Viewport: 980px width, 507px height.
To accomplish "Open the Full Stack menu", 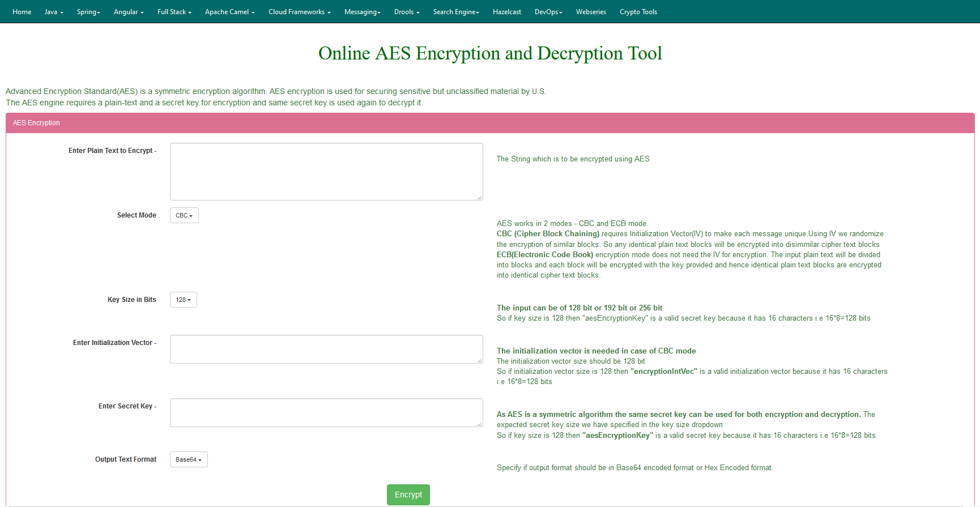I will pyautogui.click(x=174, y=12).
